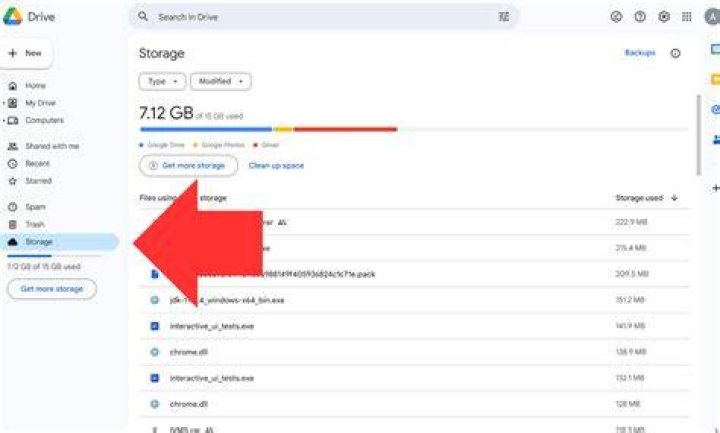Image resolution: width=720 pixels, height=433 pixels.
Task: Click the Gmail legend label
Action: pos(270,145)
